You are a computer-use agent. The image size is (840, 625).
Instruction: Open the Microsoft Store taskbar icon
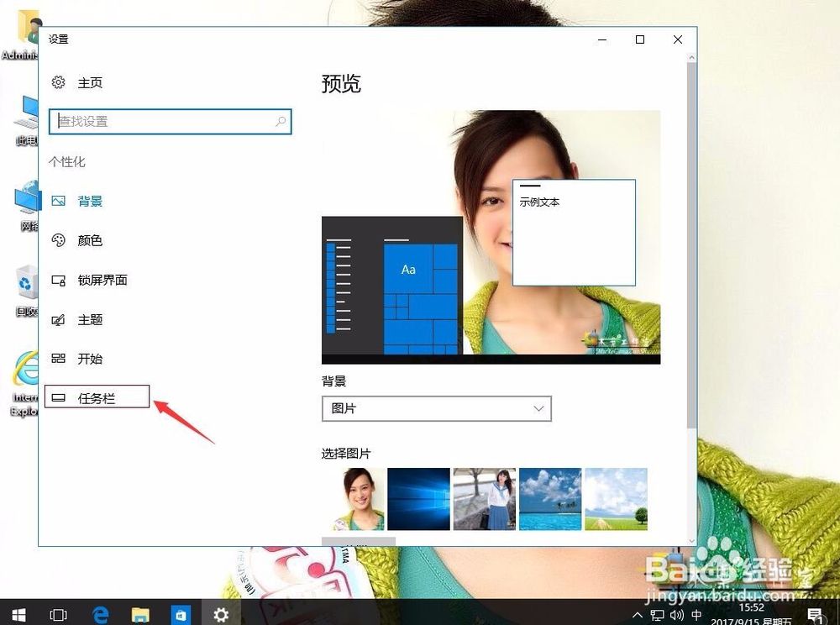pos(181,614)
